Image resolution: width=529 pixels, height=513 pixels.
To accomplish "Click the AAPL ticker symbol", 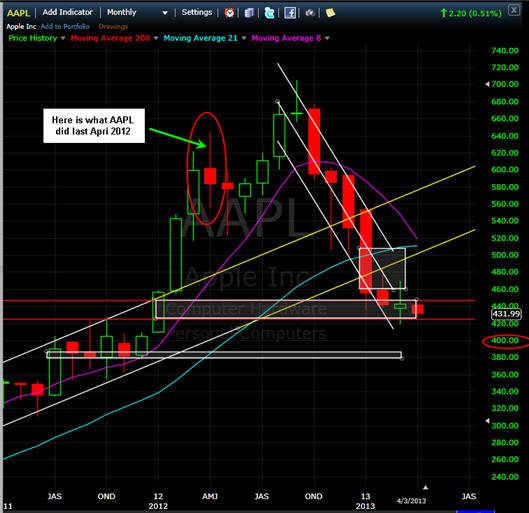I will coord(18,13).
